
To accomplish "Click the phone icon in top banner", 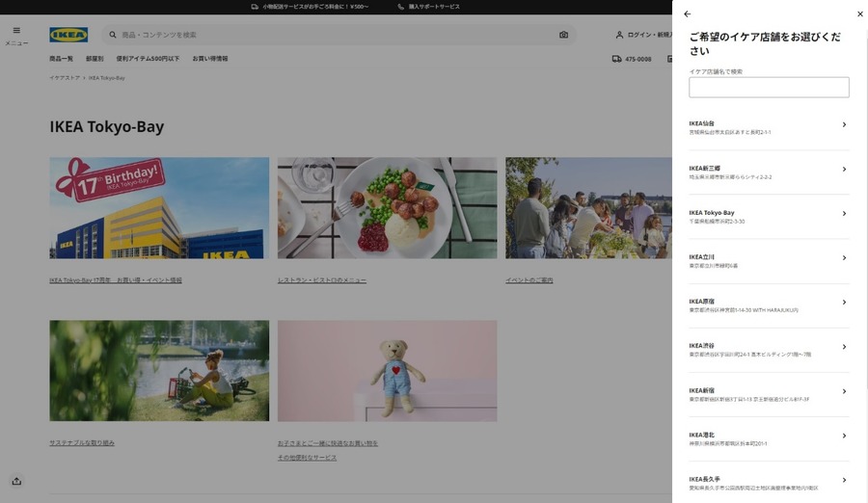I will point(401,7).
